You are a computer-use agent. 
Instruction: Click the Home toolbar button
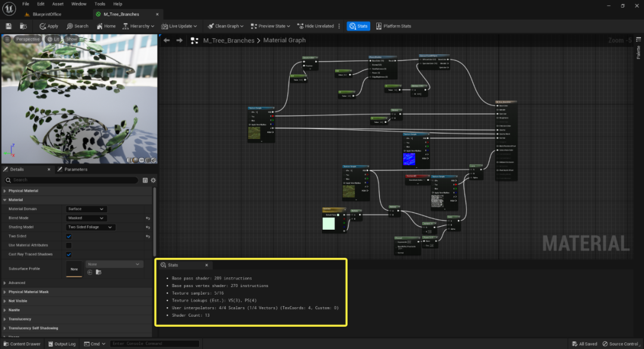point(106,26)
